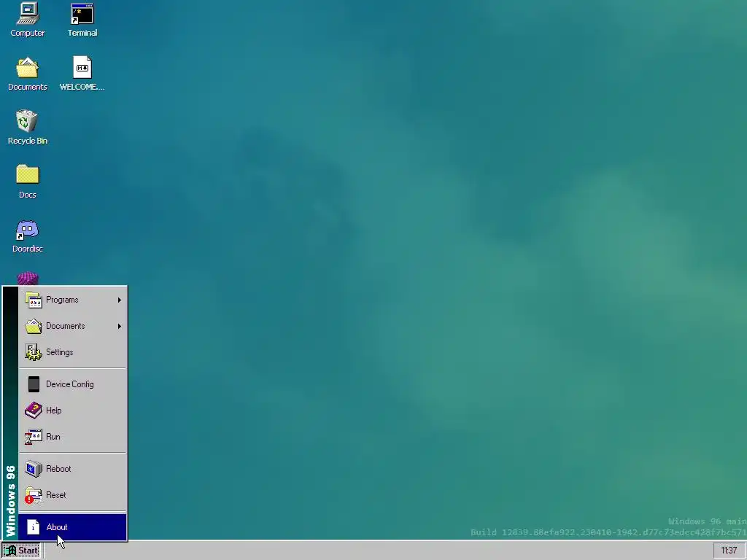Click the Settings gear icon in Start menu

pos(34,352)
